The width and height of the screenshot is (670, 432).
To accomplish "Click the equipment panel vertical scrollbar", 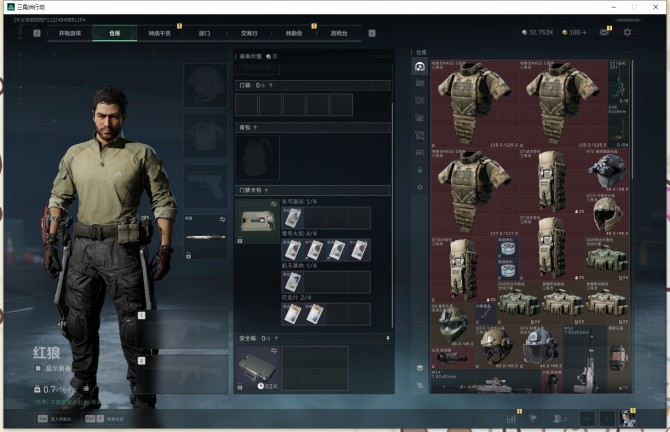I will click(392, 214).
